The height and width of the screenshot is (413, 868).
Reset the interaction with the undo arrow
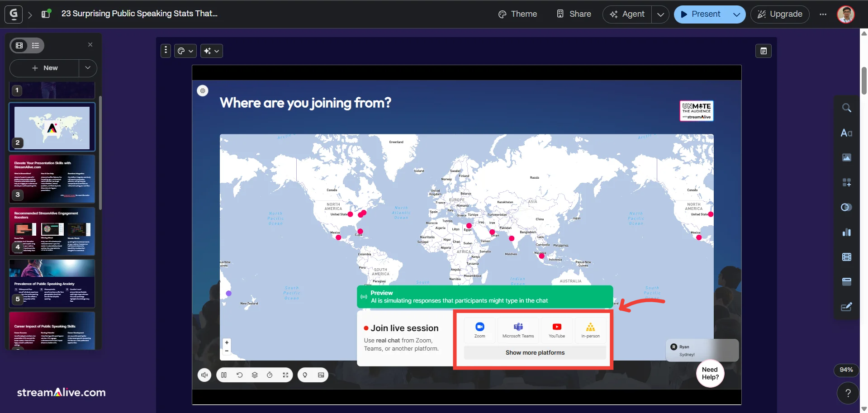[239, 375]
